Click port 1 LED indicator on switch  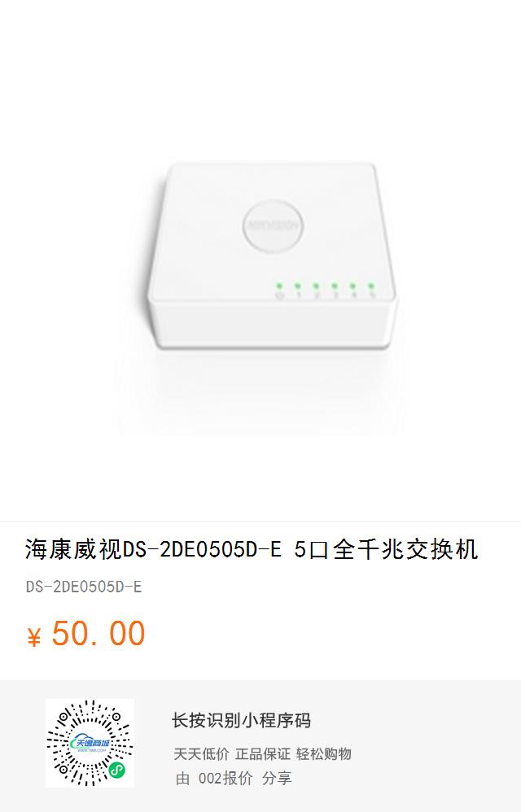coord(298,286)
